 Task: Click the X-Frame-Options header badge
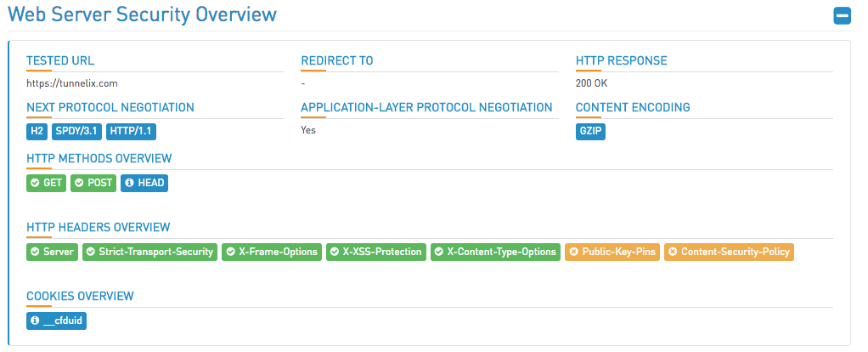click(x=272, y=252)
